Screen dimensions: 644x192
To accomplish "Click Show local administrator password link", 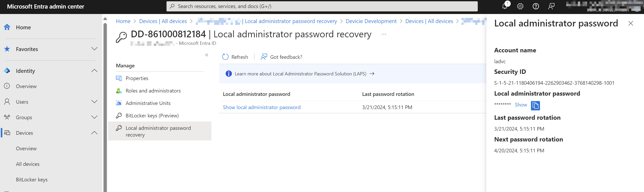I will (261, 107).
